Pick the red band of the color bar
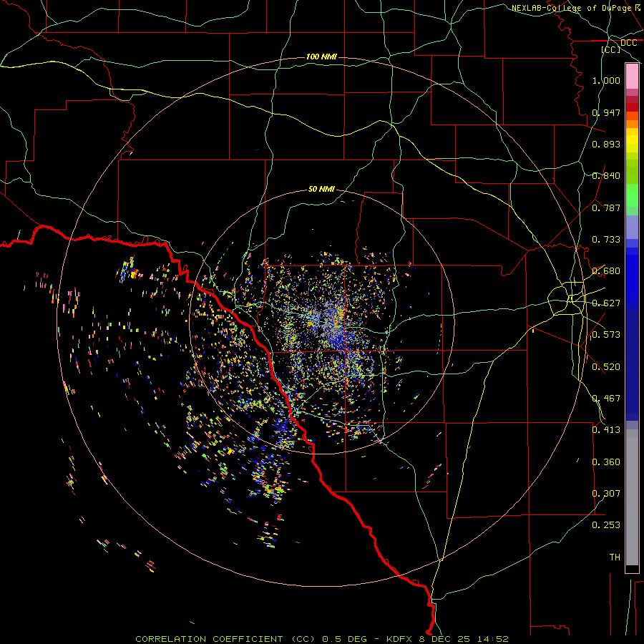The width and height of the screenshot is (644, 644). click(x=632, y=107)
